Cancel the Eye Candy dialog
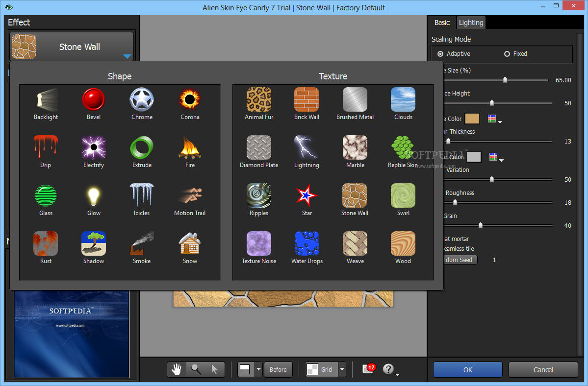 point(543,370)
